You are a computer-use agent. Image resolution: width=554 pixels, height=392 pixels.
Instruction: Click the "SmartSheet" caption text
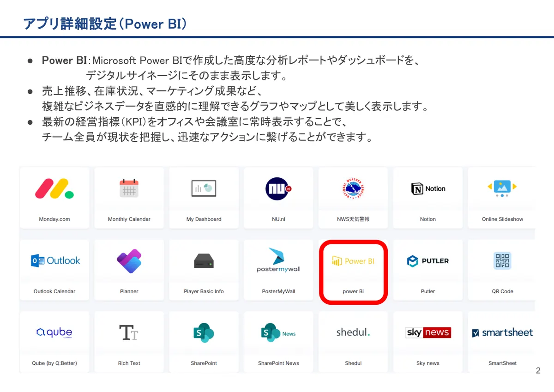[502, 363]
